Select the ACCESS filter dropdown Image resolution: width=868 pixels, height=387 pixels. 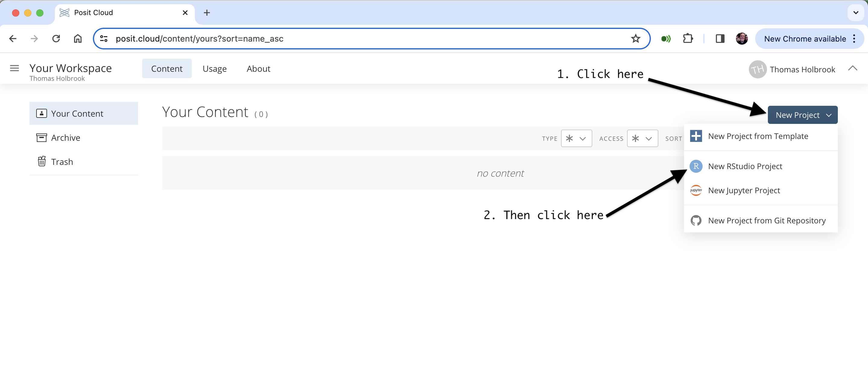641,138
